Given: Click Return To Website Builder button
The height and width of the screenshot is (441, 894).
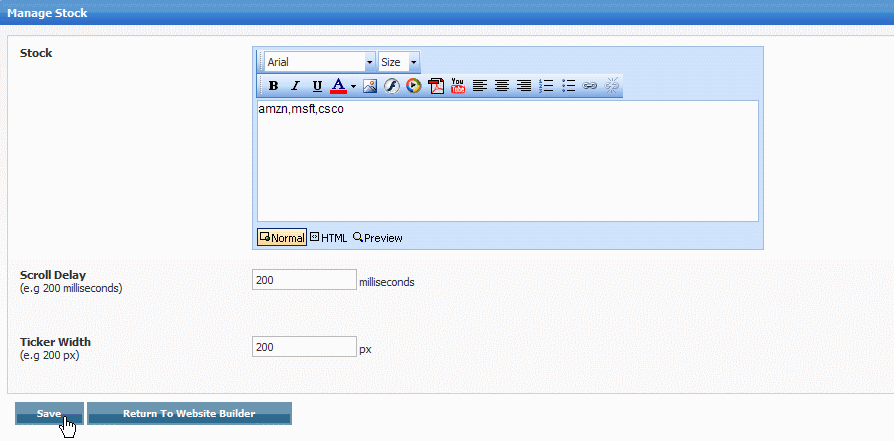Looking at the screenshot, I should (x=189, y=414).
